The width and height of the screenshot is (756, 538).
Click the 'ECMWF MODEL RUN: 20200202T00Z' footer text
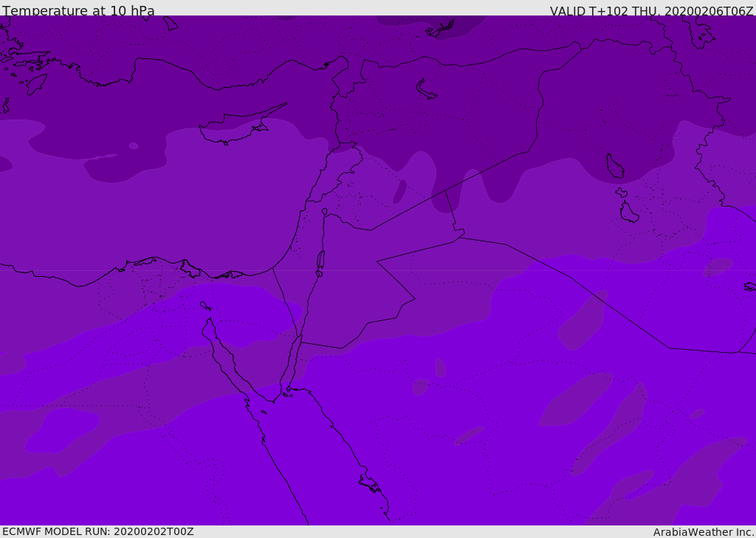98,531
